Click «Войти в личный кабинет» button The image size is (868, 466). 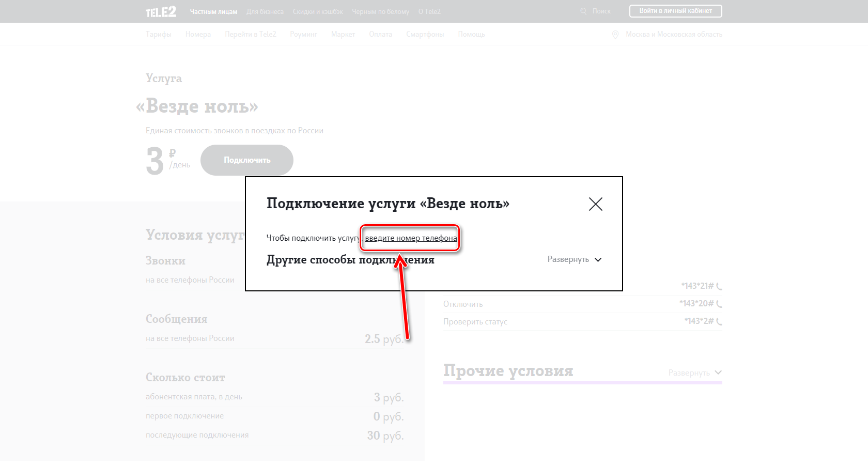pyautogui.click(x=676, y=11)
